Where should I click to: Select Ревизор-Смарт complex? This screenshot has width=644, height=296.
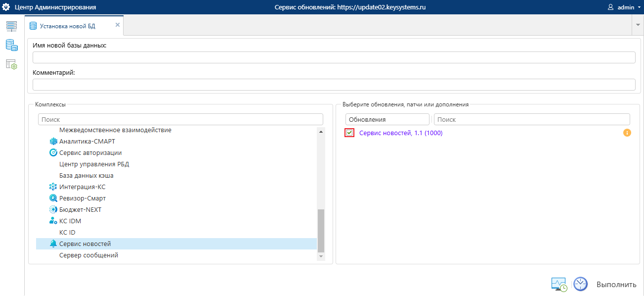[x=83, y=198]
